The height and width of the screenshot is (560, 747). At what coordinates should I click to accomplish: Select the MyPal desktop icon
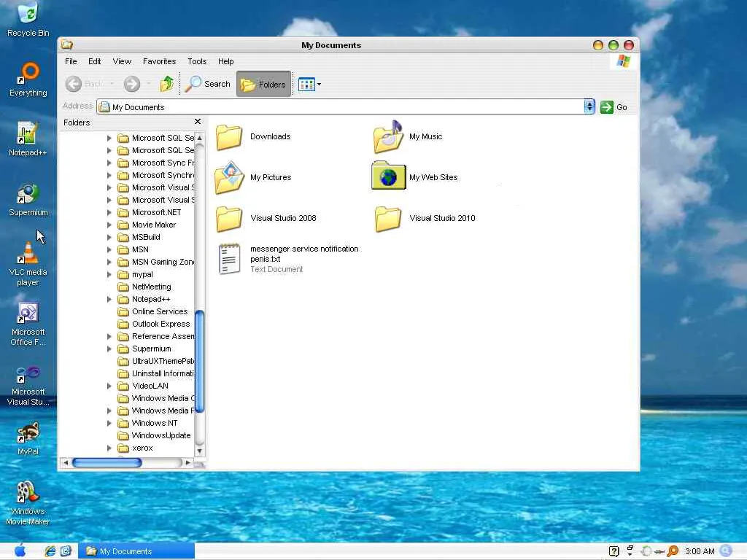click(28, 438)
